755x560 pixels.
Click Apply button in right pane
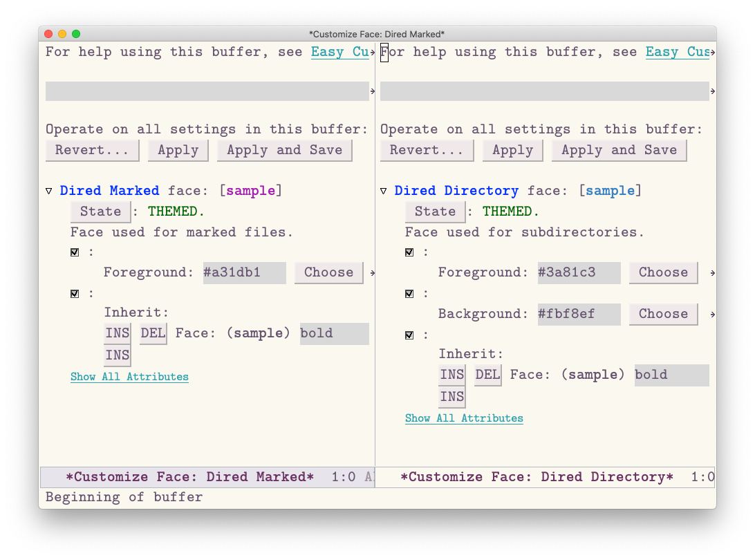512,150
